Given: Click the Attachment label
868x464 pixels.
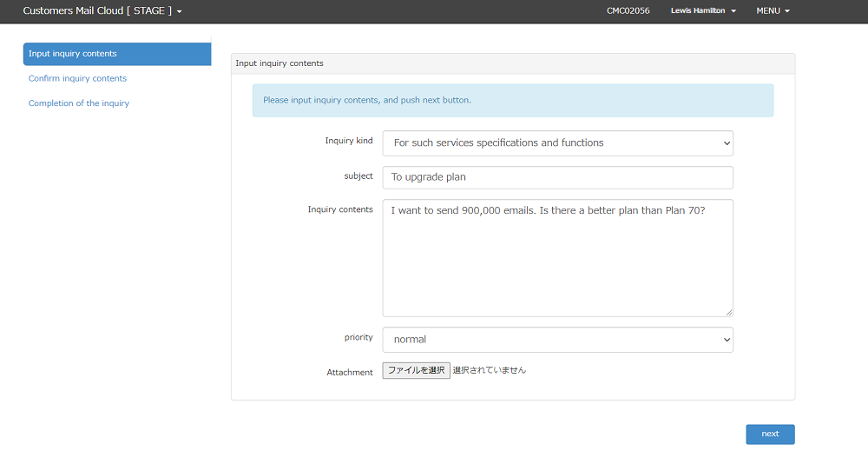Looking at the screenshot, I should pos(350,373).
